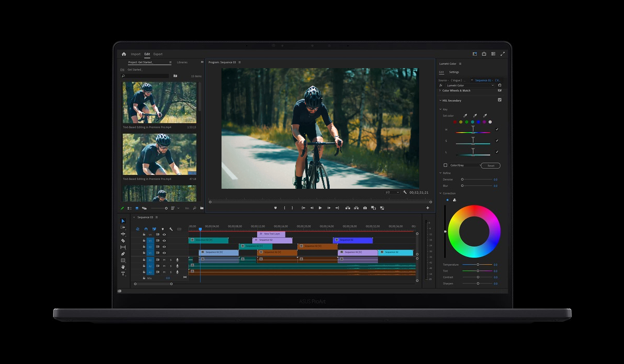The height and width of the screenshot is (364, 624).
Task: Open the 1/2 playback resolution dropdown
Action: pos(392,192)
